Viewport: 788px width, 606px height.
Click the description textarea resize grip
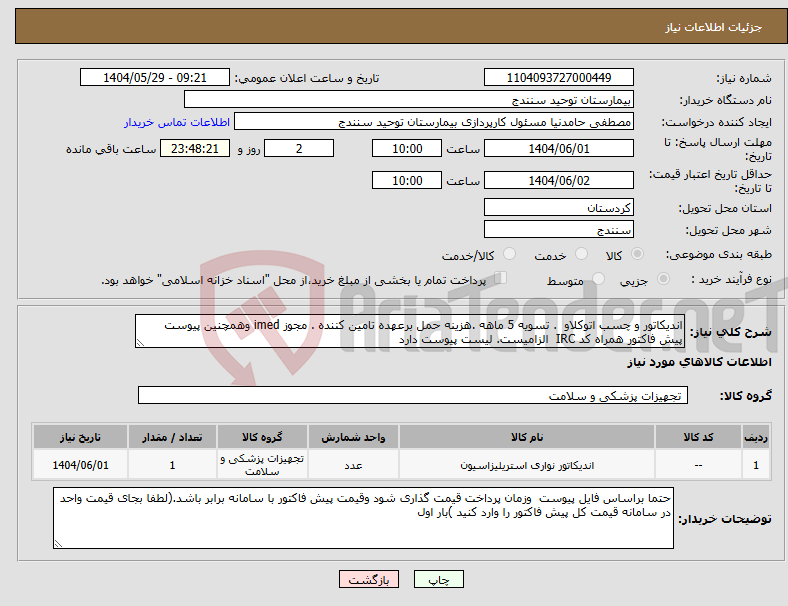[x=140, y=343]
